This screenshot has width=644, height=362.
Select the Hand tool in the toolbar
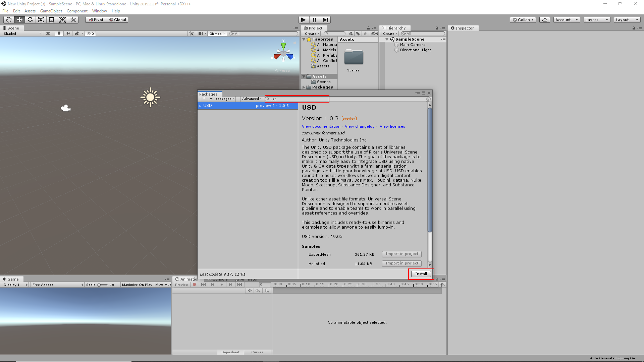pyautogui.click(x=8, y=20)
